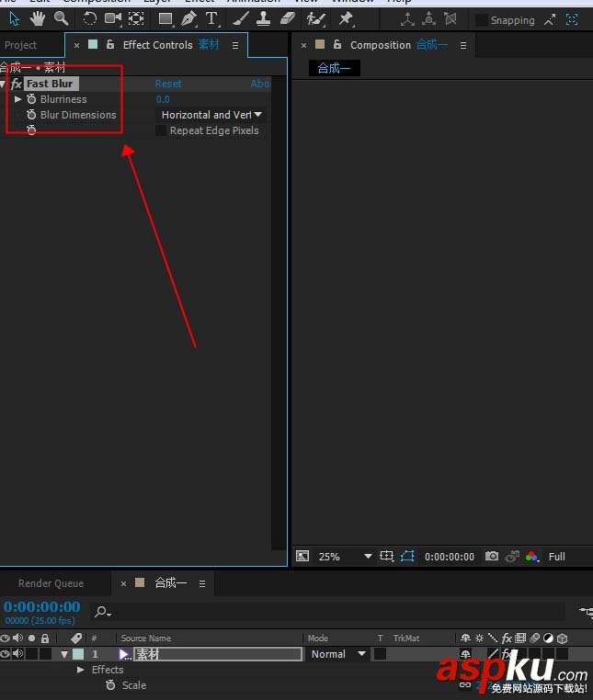Click Reset for Fast Blur
Image resolution: width=593 pixels, height=700 pixels.
tap(168, 84)
